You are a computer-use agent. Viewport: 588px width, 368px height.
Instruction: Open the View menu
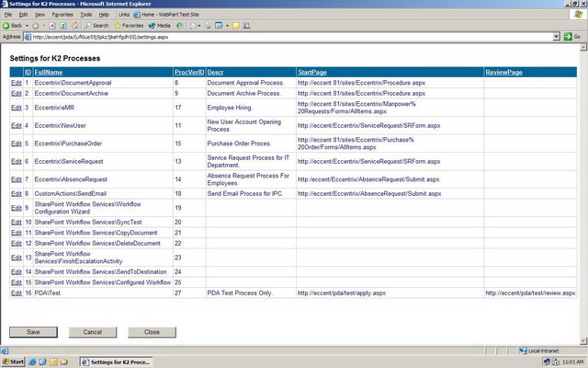40,15
